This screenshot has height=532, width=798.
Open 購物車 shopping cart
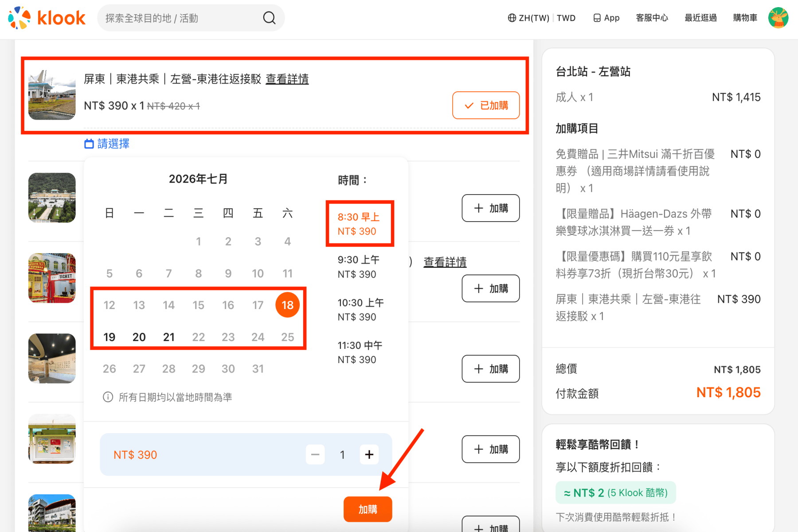745,18
